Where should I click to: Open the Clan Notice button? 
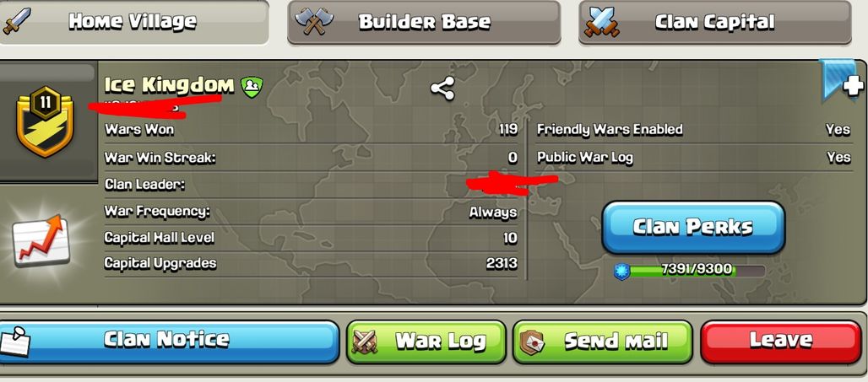click(x=169, y=341)
